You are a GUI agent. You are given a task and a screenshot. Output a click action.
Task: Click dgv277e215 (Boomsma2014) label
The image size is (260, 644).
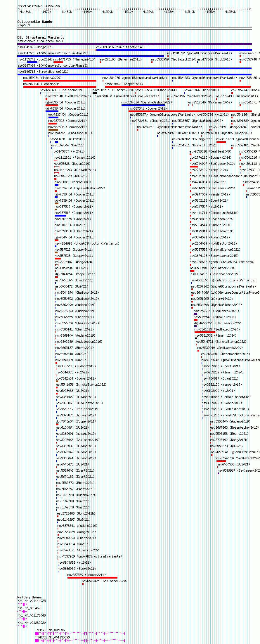211,157
